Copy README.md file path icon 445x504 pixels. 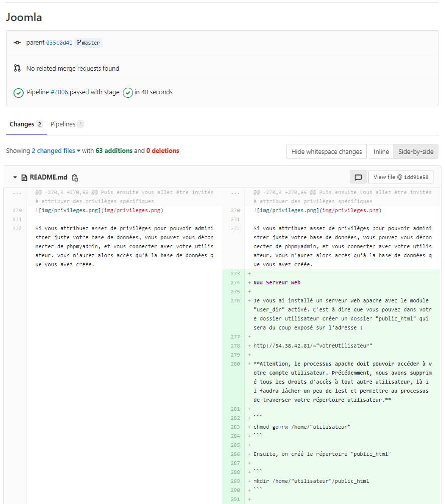[75, 178]
